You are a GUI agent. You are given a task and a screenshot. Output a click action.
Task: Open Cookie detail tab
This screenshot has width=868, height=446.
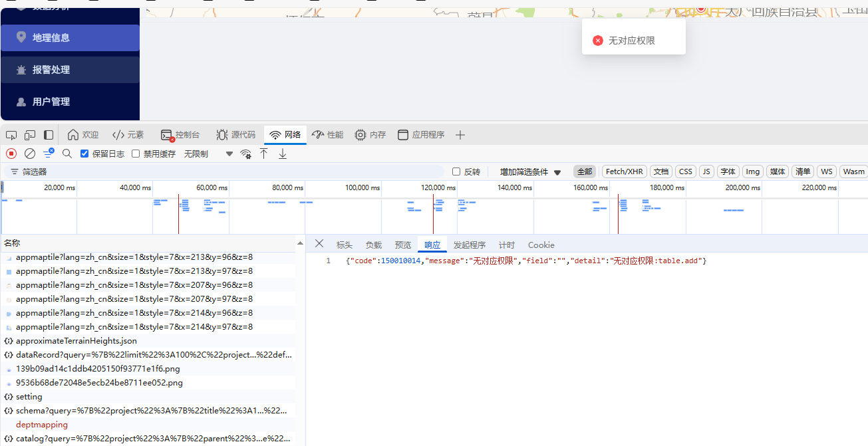(x=541, y=245)
